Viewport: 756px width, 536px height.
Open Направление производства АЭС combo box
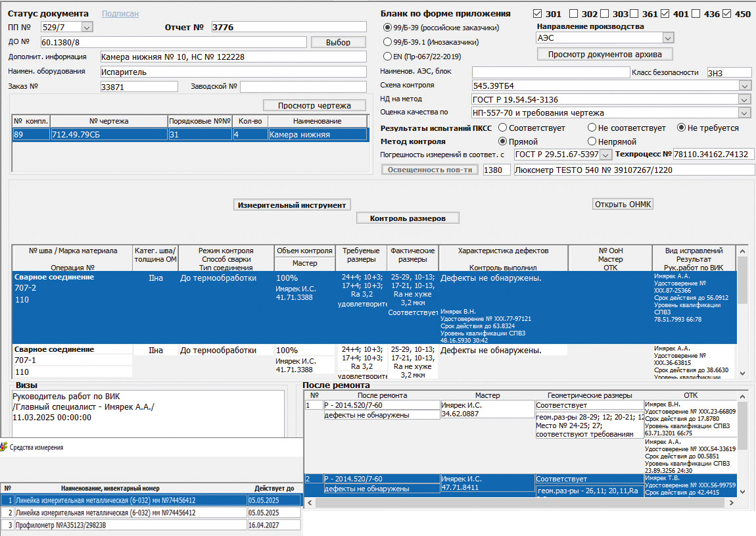pos(668,38)
